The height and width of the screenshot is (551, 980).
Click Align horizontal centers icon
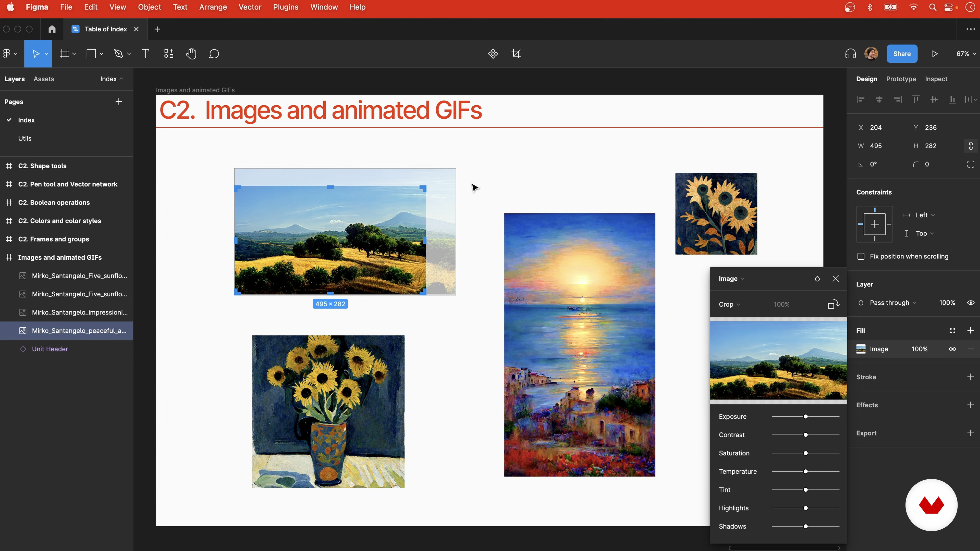(x=879, y=100)
